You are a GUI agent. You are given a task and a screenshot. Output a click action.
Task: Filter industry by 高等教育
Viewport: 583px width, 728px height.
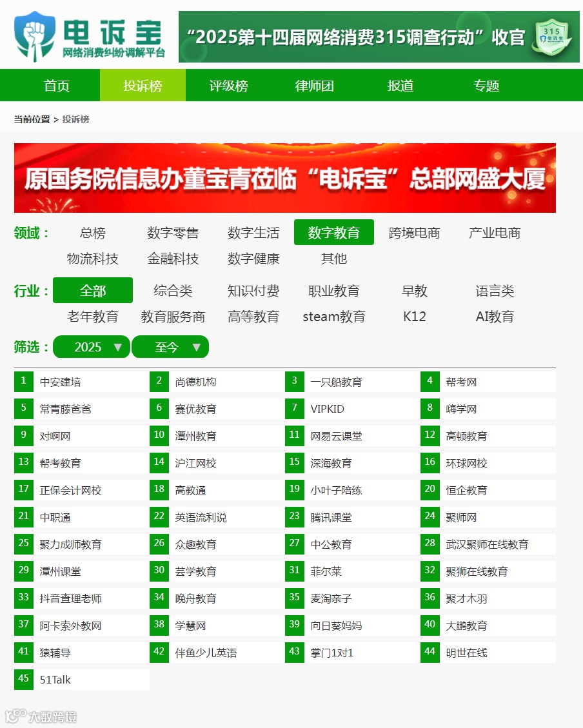pyautogui.click(x=253, y=316)
